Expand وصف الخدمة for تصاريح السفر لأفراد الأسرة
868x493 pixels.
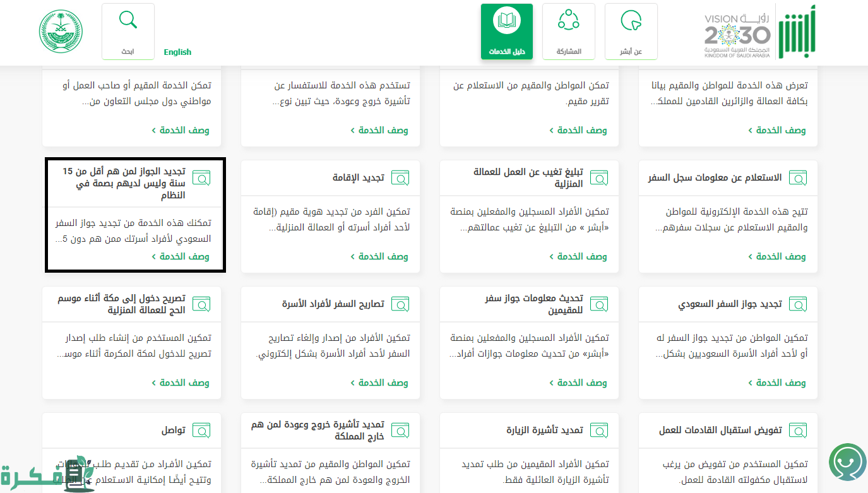tap(379, 383)
